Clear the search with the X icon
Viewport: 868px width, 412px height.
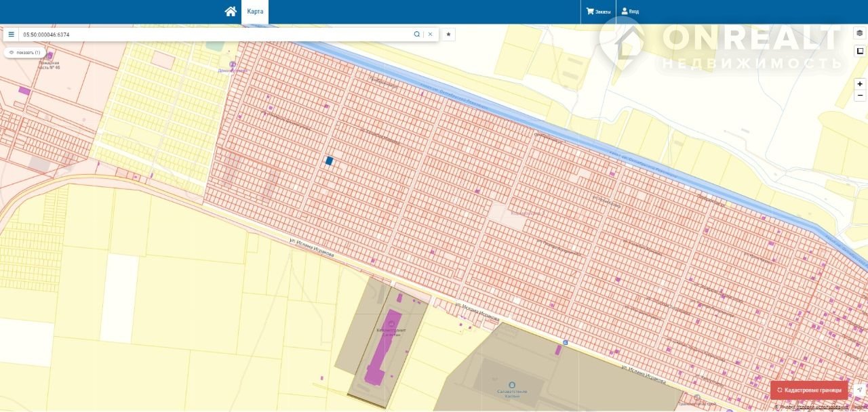[x=430, y=34]
